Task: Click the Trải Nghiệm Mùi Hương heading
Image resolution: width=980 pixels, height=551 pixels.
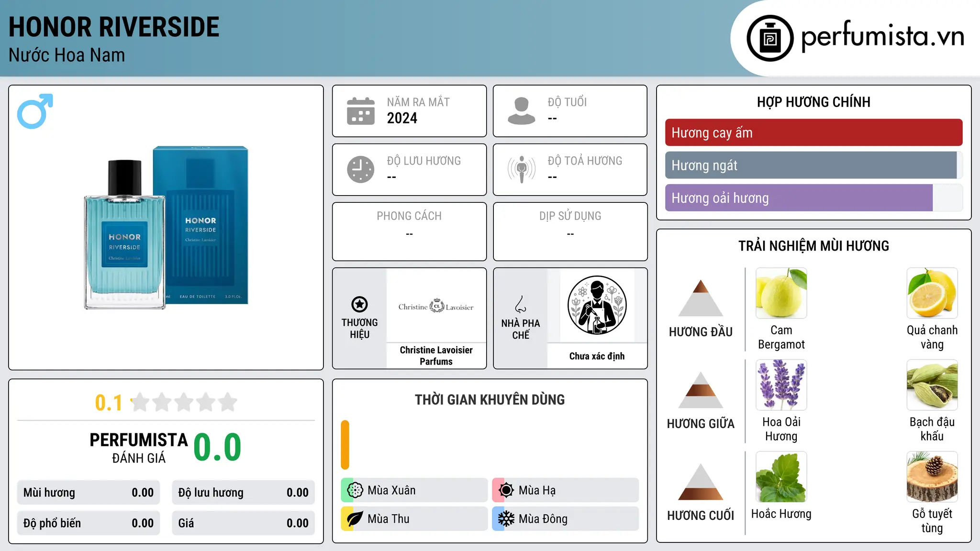Action: coord(813,246)
